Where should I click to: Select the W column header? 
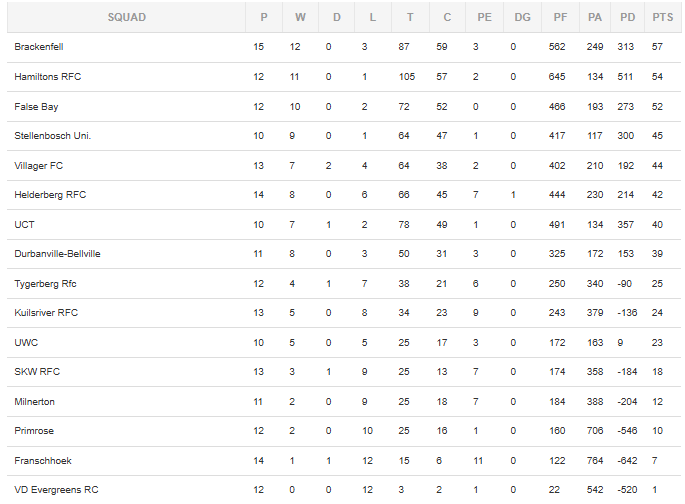pos(300,17)
